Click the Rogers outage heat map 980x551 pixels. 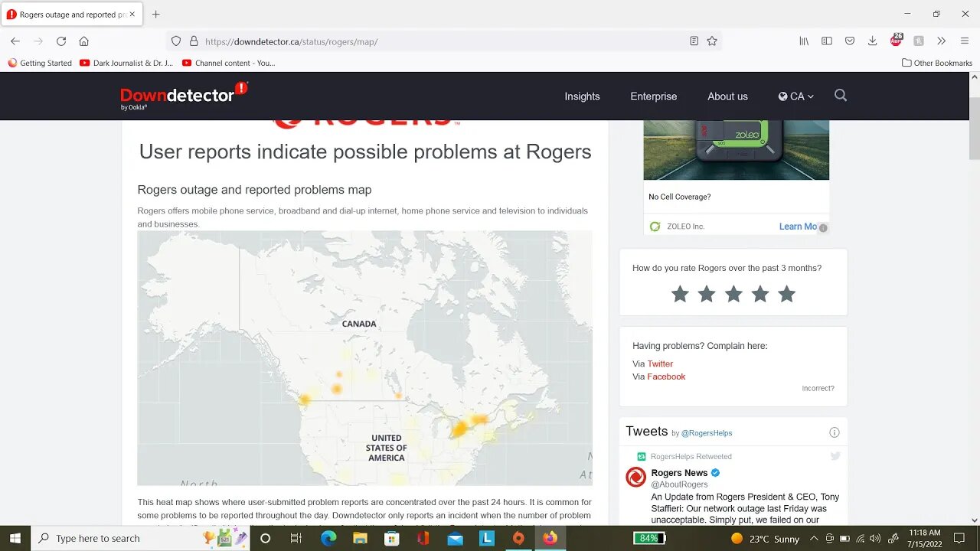pos(364,358)
